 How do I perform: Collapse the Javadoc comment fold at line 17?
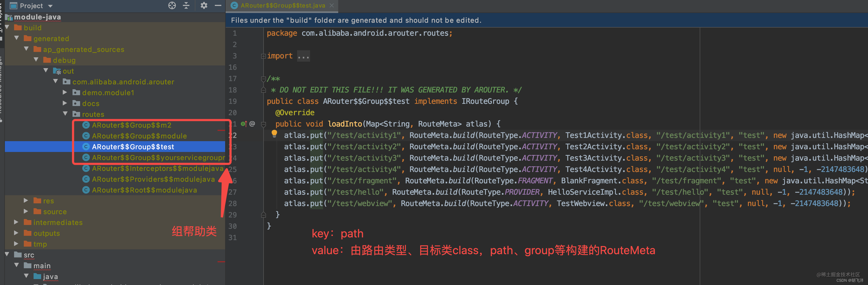pos(264,79)
